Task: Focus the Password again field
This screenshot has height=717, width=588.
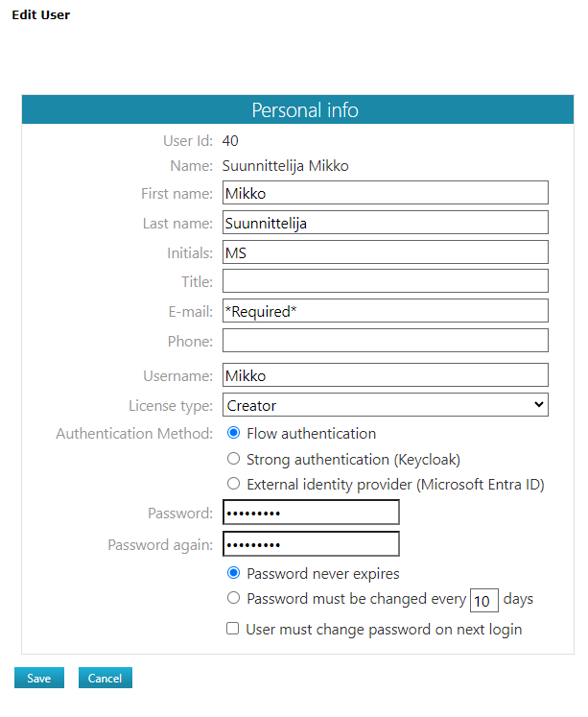Action: [311, 544]
